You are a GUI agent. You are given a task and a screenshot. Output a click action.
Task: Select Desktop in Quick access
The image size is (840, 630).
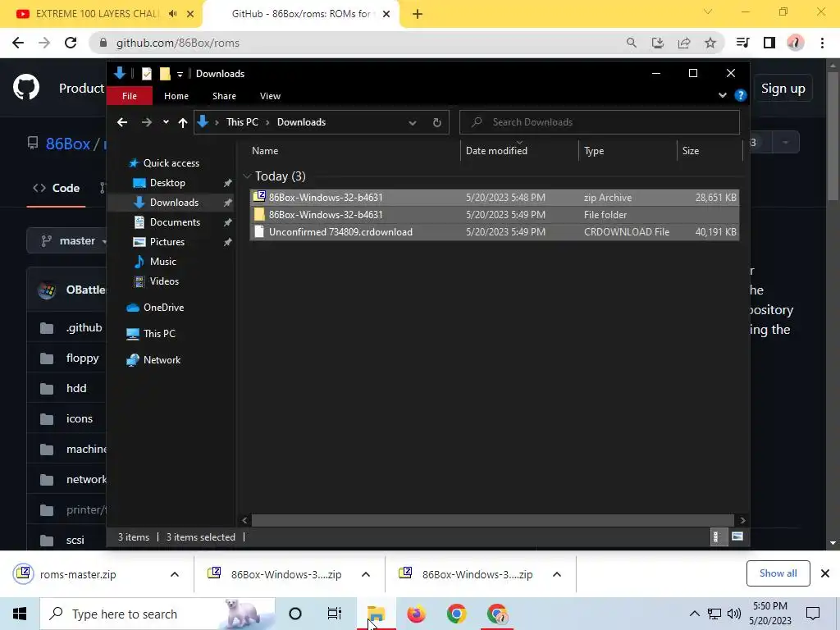coord(167,183)
